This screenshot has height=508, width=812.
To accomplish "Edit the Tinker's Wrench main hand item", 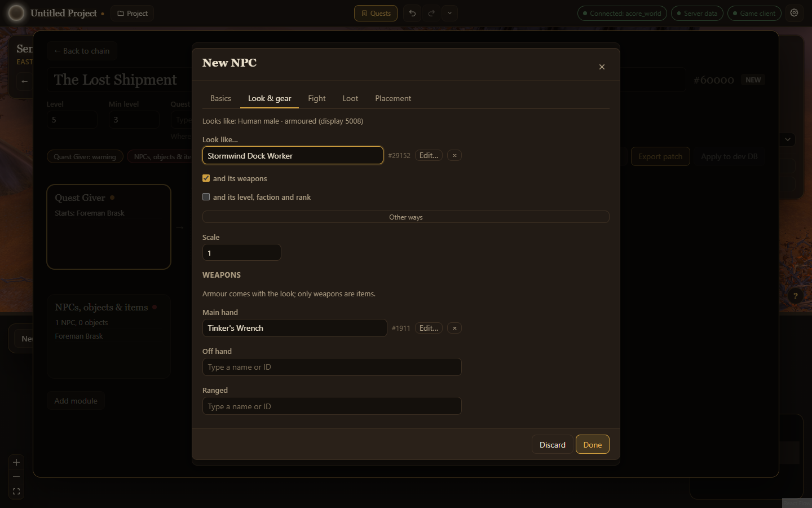I will [429, 328].
